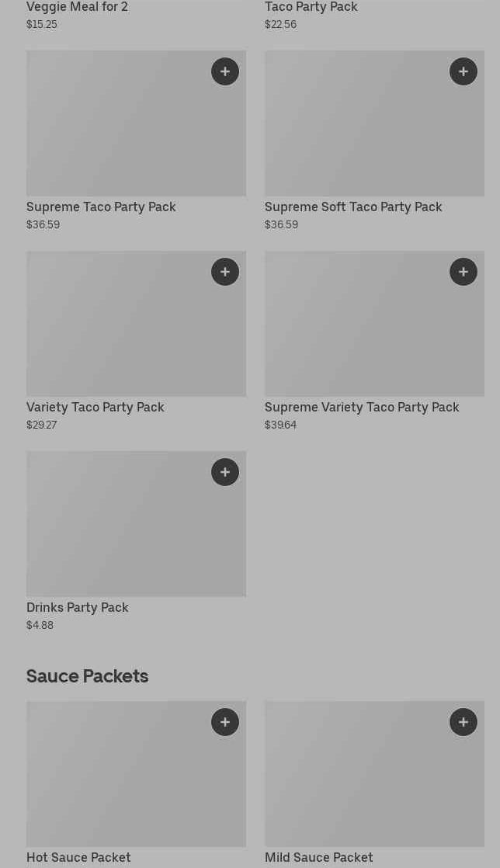Add Mild Sauce Packet to order

[x=464, y=722]
